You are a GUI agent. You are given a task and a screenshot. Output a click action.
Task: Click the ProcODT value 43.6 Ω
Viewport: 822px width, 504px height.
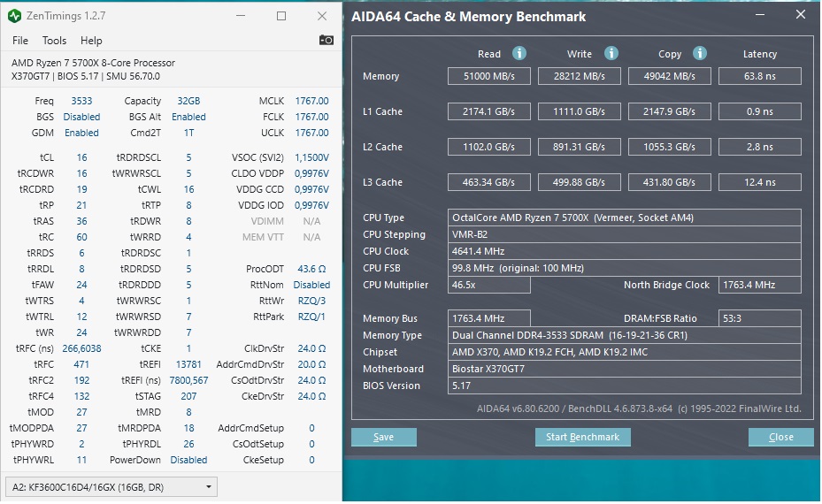(312, 269)
